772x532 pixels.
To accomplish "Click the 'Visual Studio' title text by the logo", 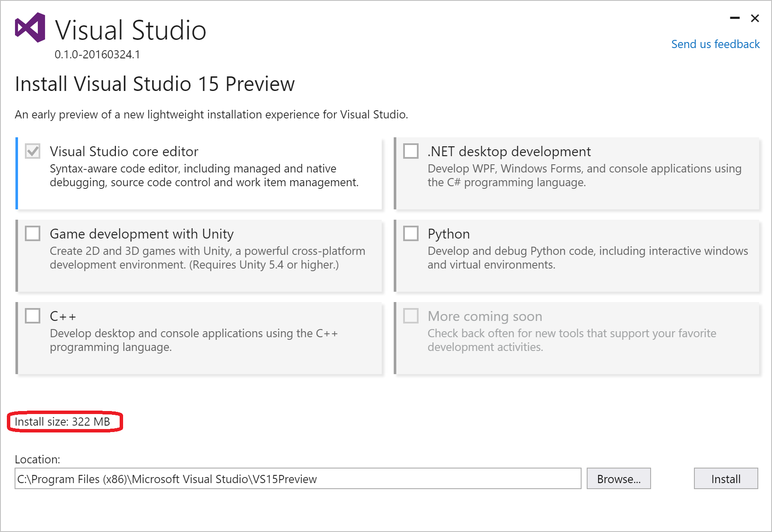I will 131,30.
